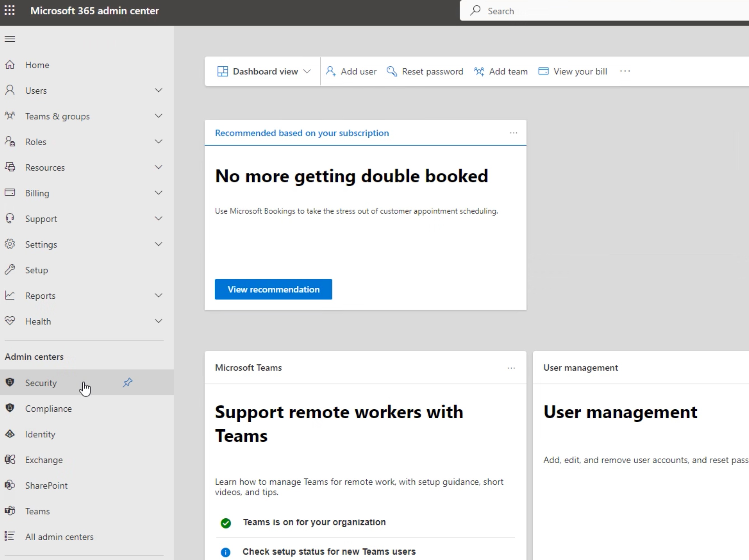This screenshot has width=749, height=560.
Task: Pin the Security admin center
Action: (x=128, y=383)
